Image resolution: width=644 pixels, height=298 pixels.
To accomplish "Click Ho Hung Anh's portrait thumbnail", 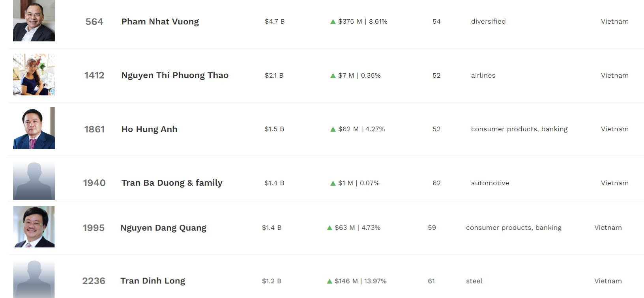I will coord(34,128).
